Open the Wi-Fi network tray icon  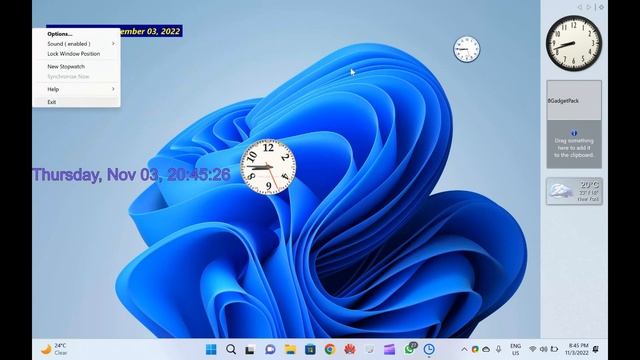pyautogui.click(x=532, y=349)
